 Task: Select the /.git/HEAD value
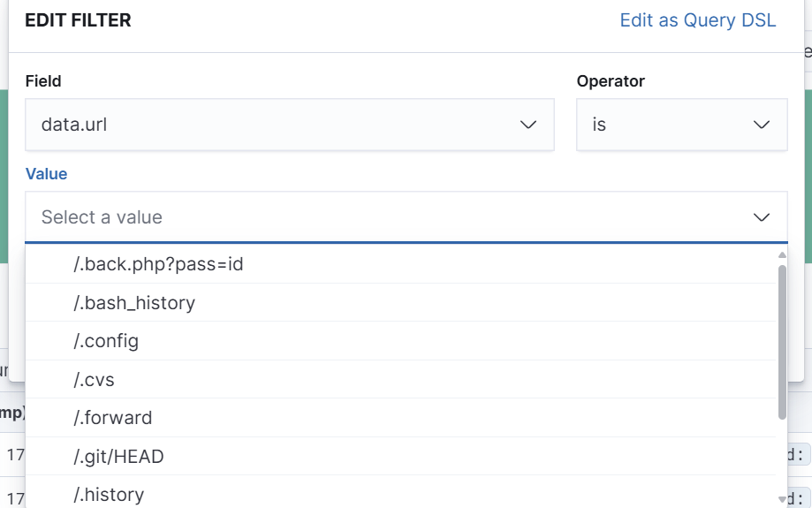[x=118, y=457]
